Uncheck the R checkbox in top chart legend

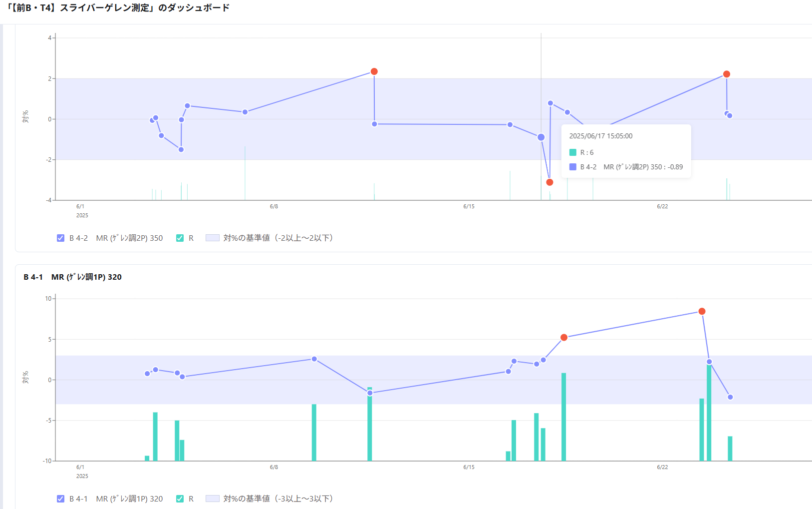point(180,238)
